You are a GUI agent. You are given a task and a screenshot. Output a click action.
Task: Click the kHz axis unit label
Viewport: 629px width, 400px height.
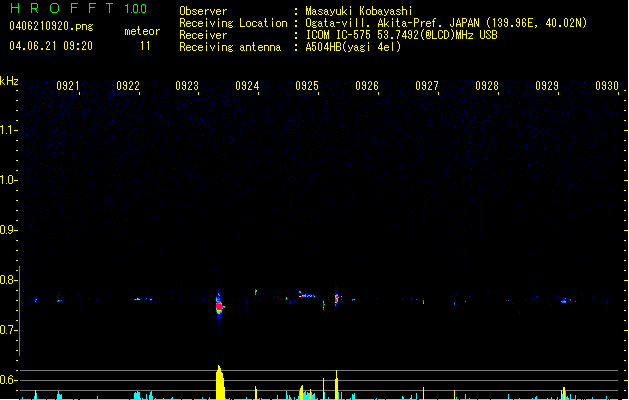tap(9, 81)
